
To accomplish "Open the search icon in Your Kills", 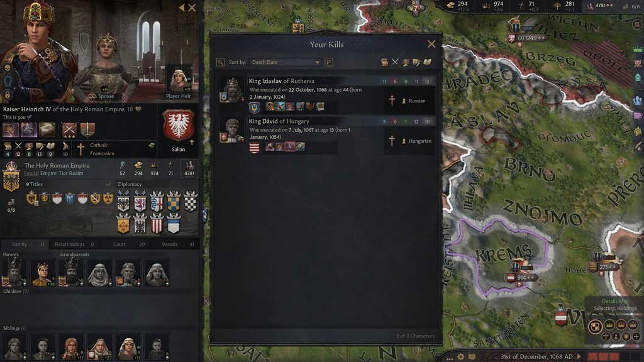I will coord(221,62).
